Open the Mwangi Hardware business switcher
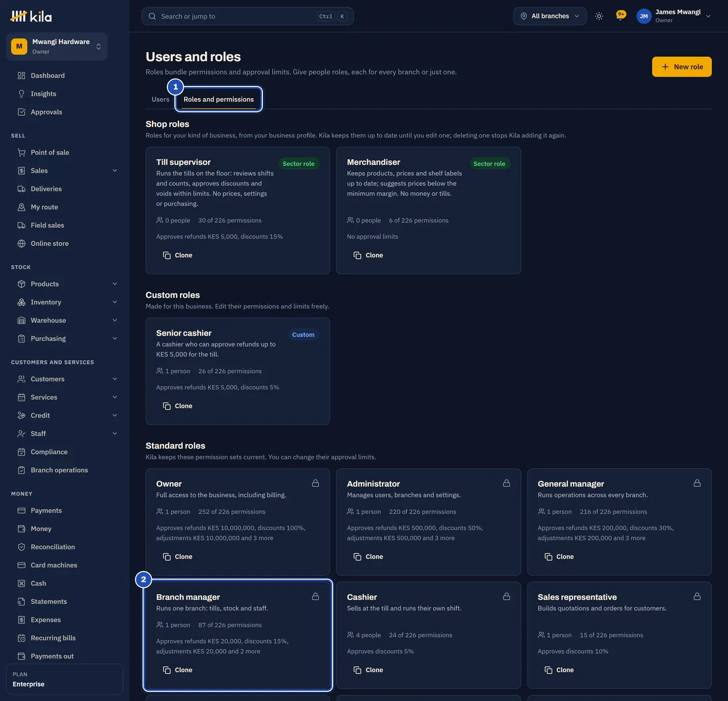 (57, 47)
